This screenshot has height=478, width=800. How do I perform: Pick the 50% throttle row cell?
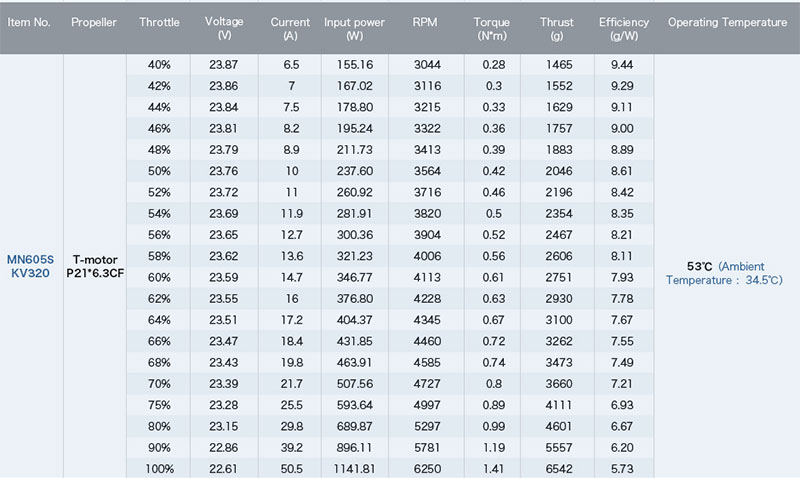tap(159, 171)
